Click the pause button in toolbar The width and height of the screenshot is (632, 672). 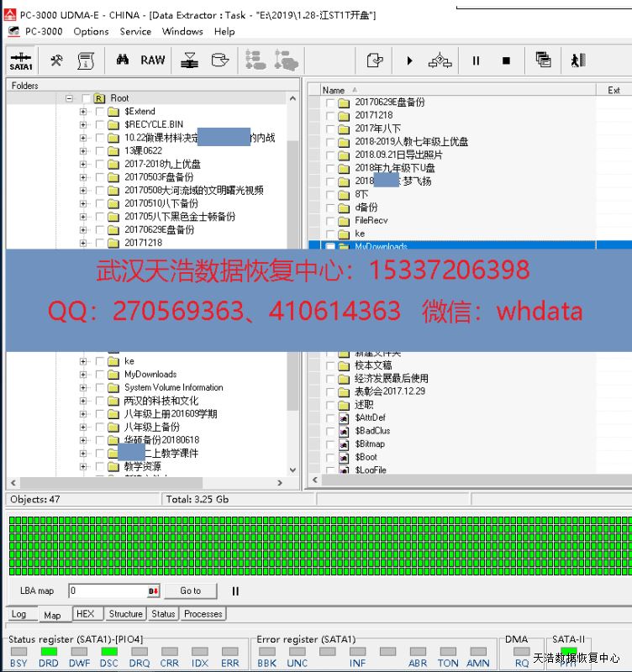(x=476, y=60)
